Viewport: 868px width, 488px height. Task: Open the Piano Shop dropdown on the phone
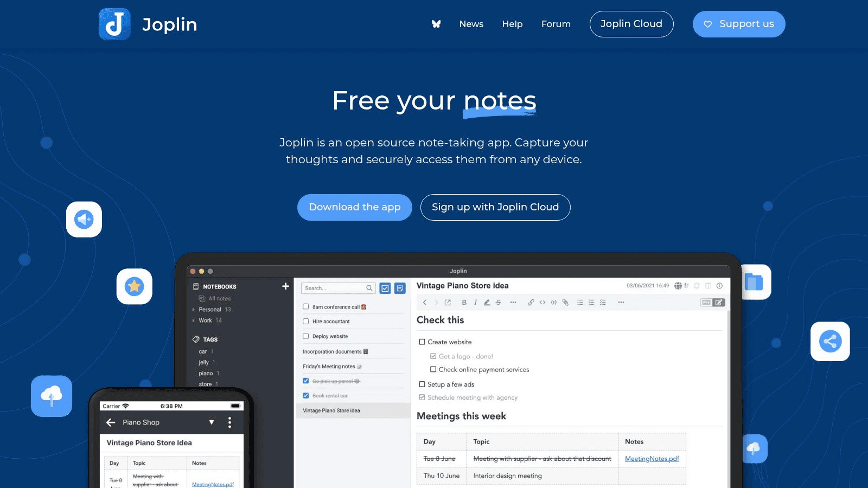pyautogui.click(x=212, y=422)
